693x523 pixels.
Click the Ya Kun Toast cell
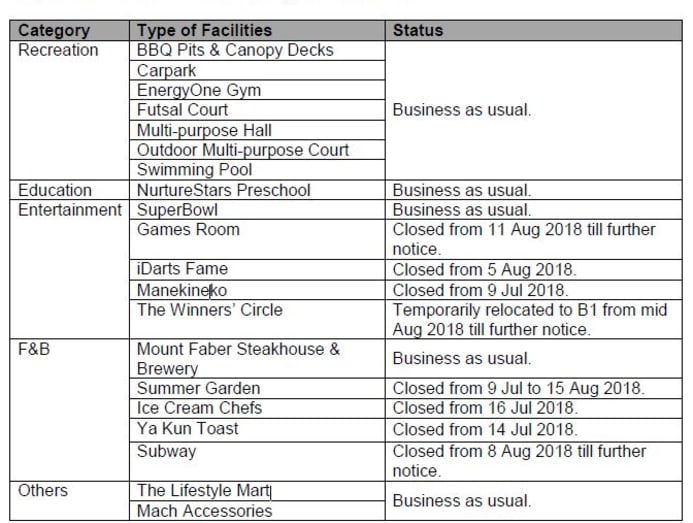(x=187, y=428)
